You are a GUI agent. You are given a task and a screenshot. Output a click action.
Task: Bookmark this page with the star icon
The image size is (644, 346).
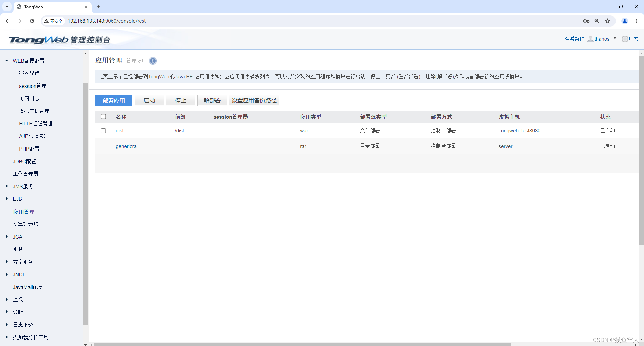click(608, 21)
